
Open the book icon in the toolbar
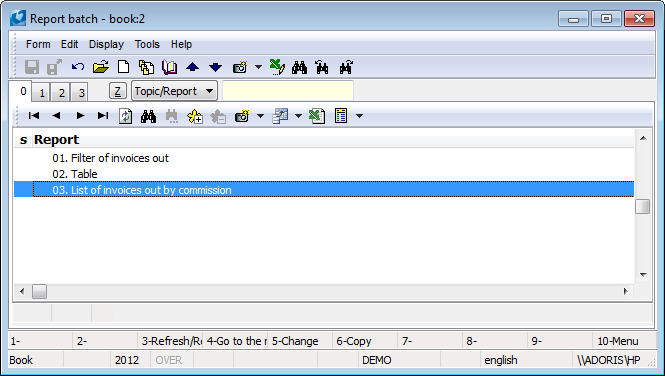coord(169,67)
